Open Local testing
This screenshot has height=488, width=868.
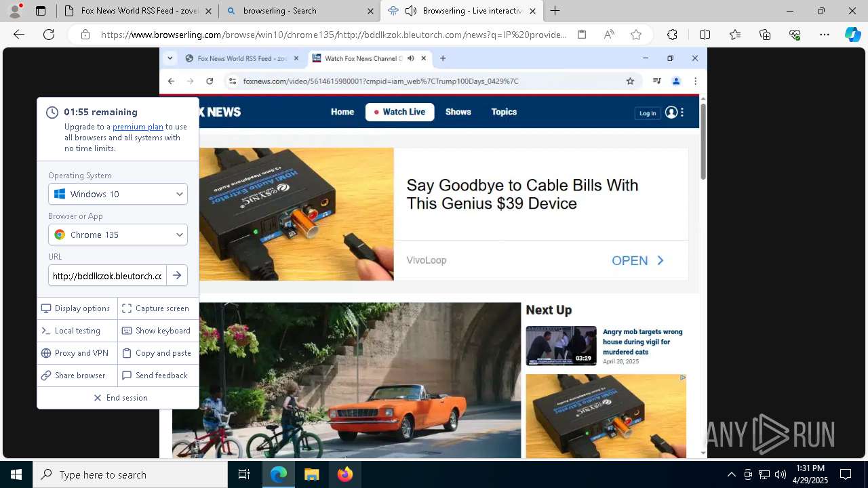pos(77,331)
